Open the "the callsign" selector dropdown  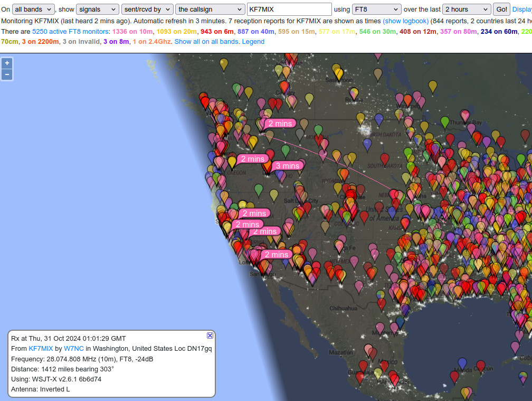(210, 9)
